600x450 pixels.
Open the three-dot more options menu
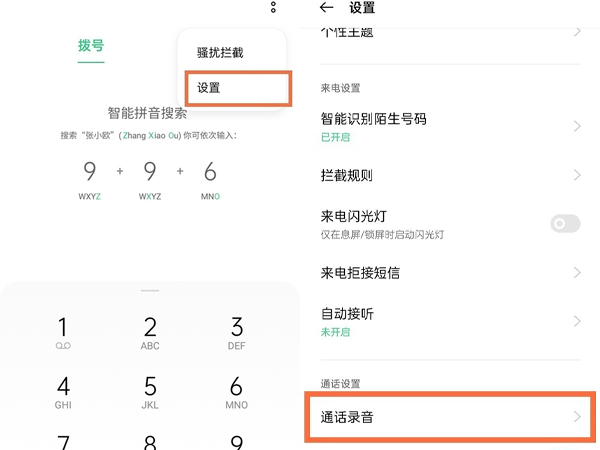point(273,7)
